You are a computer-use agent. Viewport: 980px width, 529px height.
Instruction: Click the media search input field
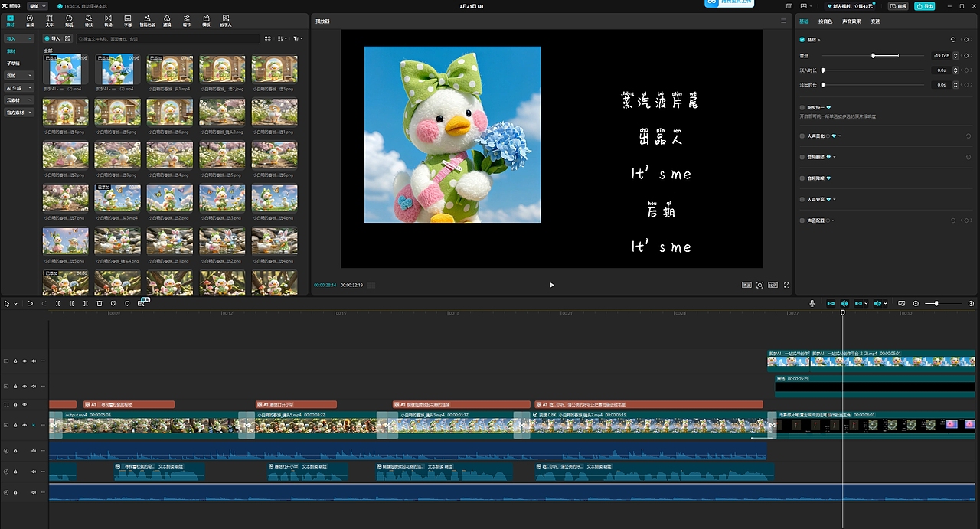(x=168, y=38)
